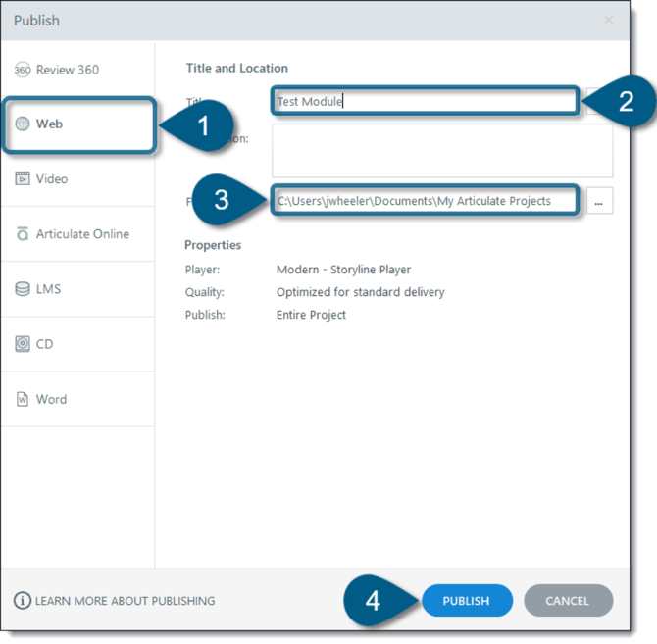Change the Entire Project publish scope

click(x=311, y=315)
